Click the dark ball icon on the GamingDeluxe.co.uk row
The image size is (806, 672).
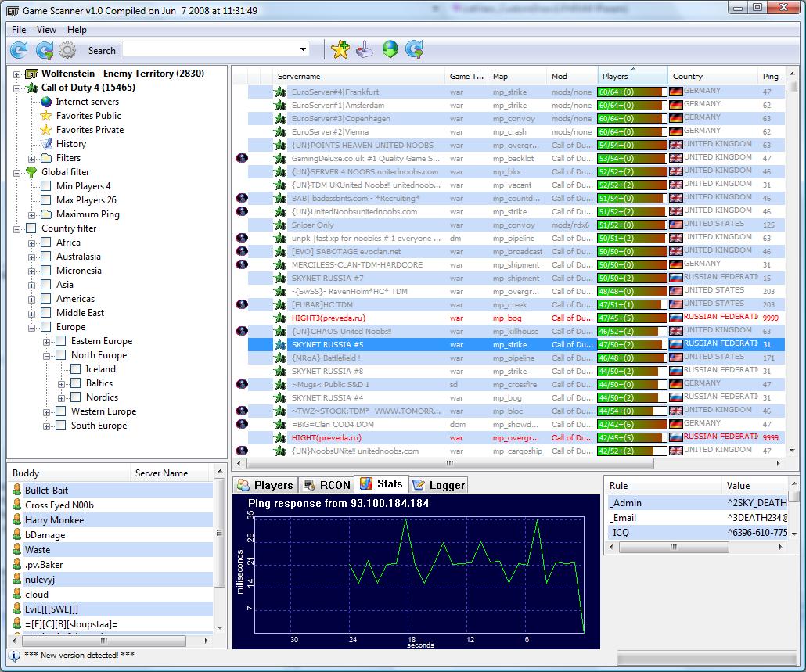coord(242,158)
